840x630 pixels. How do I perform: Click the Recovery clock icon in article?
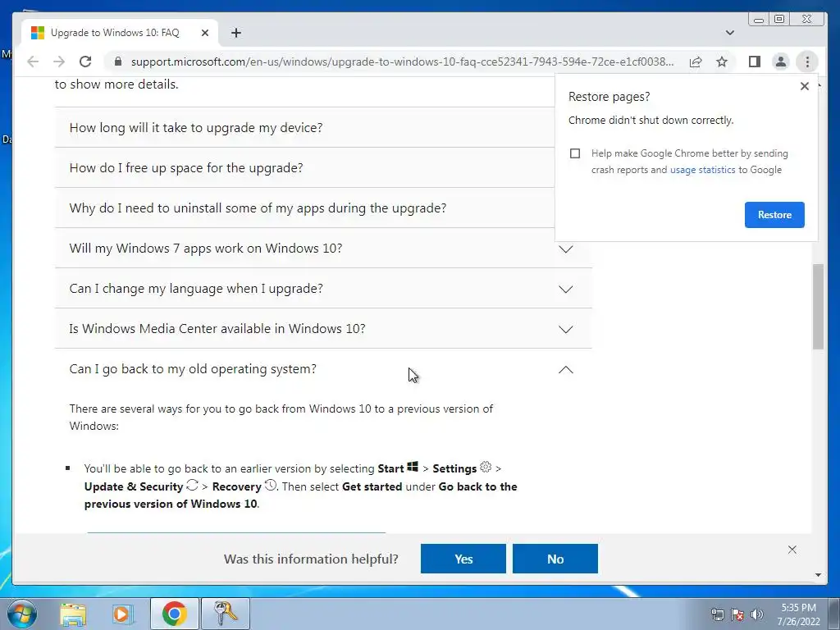(x=271, y=485)
